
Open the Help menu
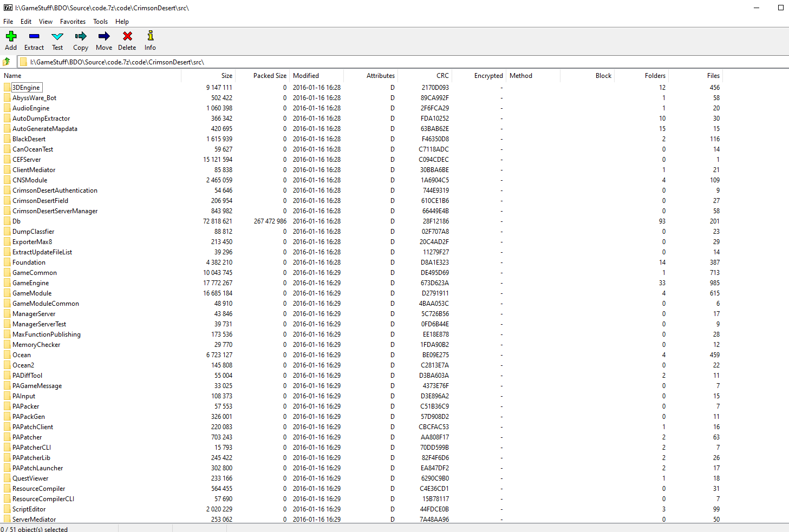122,22
